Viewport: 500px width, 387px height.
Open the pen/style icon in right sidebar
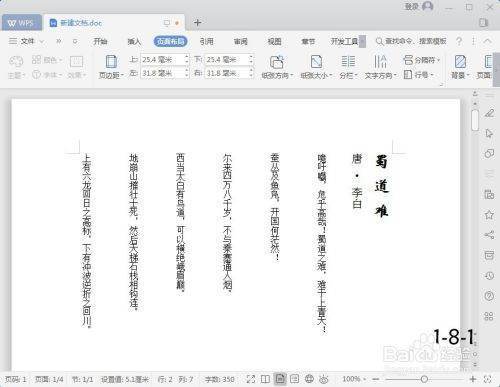point(489,113)
